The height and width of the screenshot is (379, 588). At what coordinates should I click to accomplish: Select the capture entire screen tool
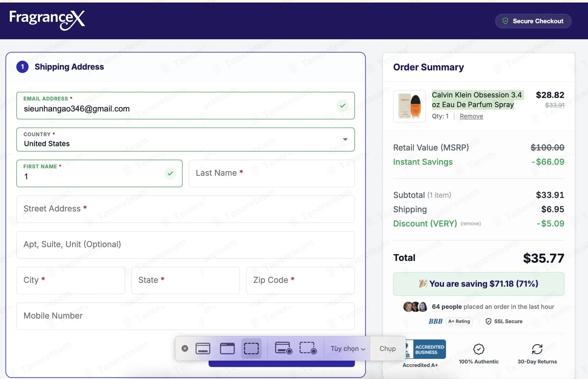203,348
